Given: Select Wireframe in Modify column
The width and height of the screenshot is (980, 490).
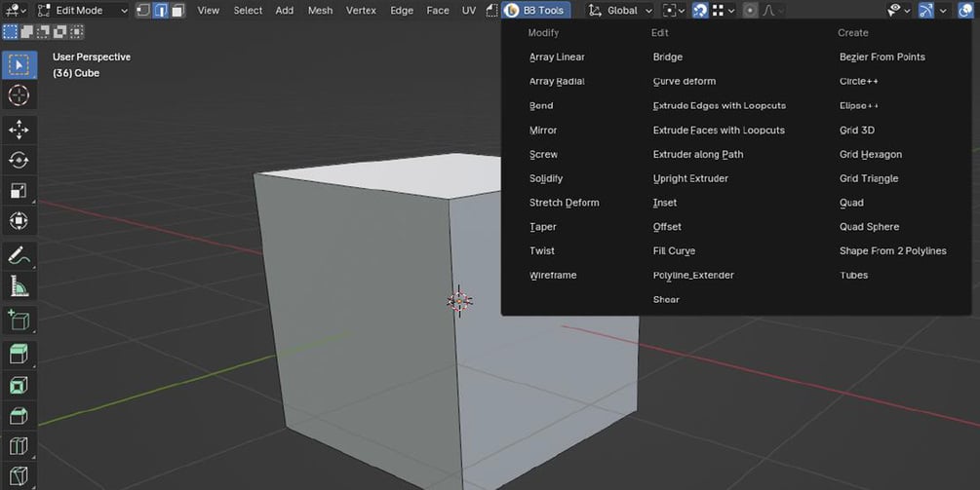Looking at the screenshot, I should pos(553,276).
